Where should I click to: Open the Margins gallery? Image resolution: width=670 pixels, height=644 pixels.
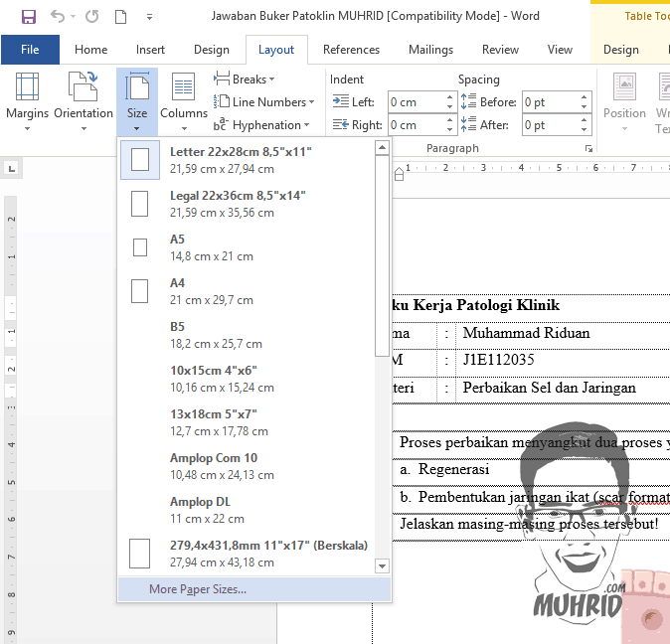click(x=28, y=101)
